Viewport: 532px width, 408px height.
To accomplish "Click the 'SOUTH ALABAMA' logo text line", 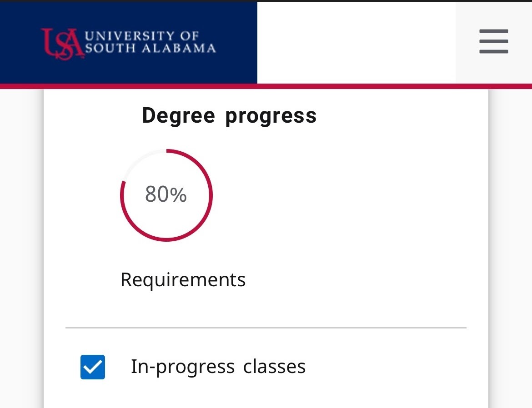I will [150, 48].
